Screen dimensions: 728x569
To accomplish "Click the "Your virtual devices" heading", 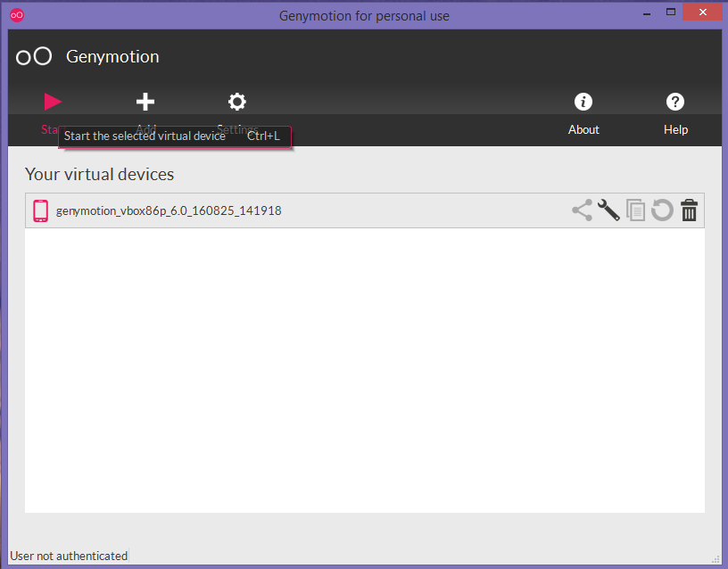I will click(99, 174).
